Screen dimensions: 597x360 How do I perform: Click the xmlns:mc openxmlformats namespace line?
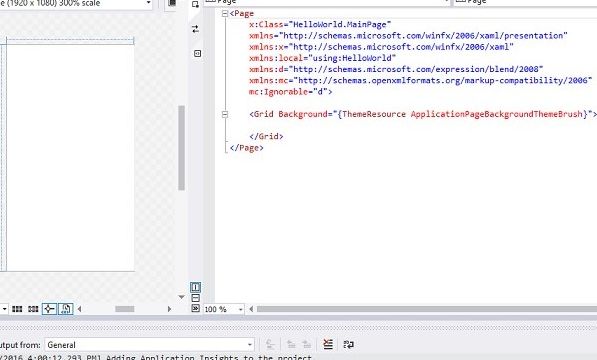pyautogui.click(x=421, y=81)
